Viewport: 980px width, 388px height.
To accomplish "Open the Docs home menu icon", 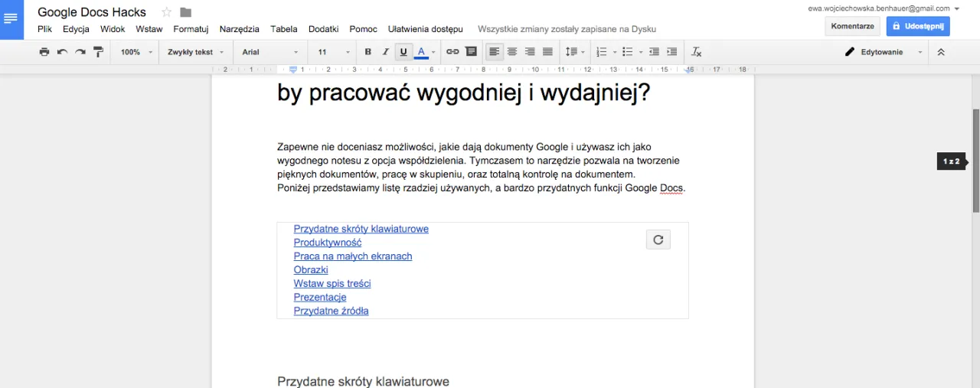I will tap(11, 20).
